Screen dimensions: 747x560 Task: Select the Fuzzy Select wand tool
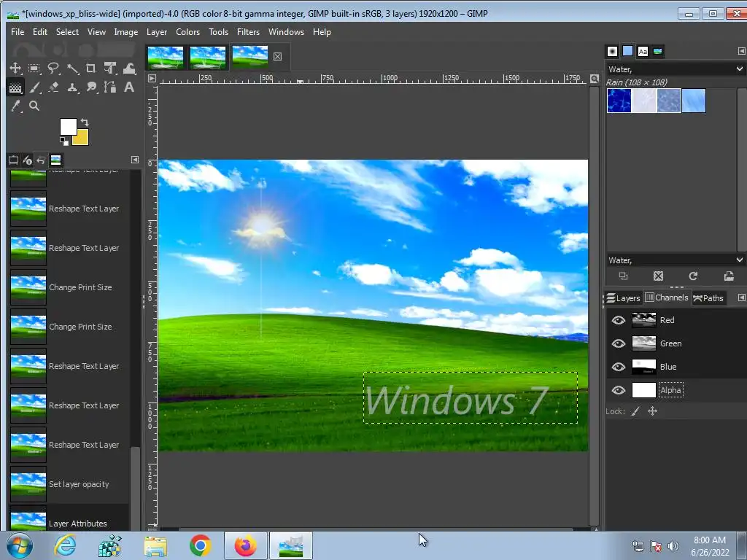coord(72,68)
